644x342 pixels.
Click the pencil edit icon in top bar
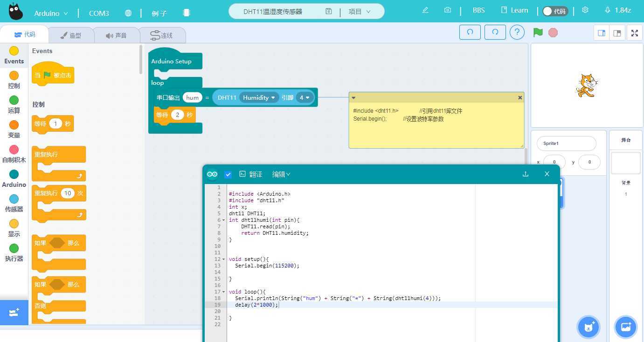point(425,10)
